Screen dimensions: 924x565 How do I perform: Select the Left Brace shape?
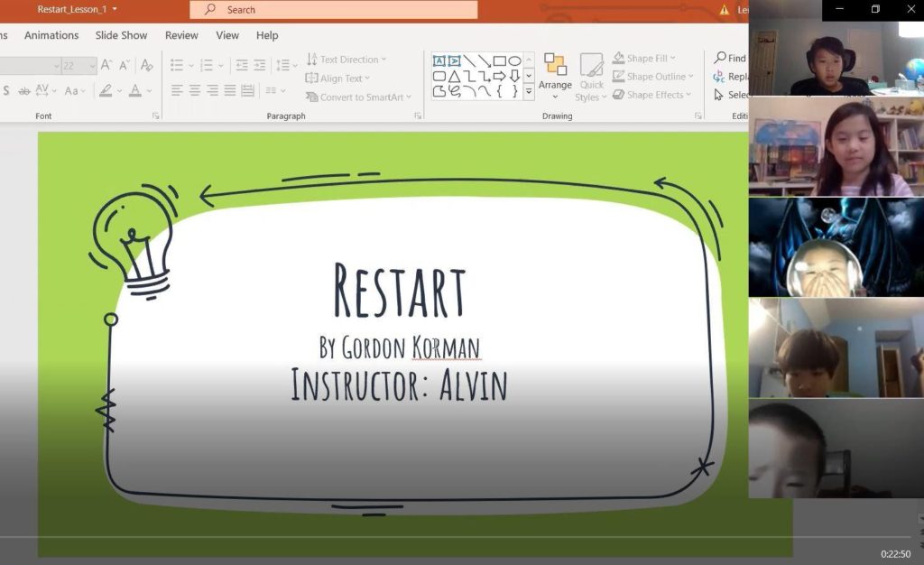[500, 91]
